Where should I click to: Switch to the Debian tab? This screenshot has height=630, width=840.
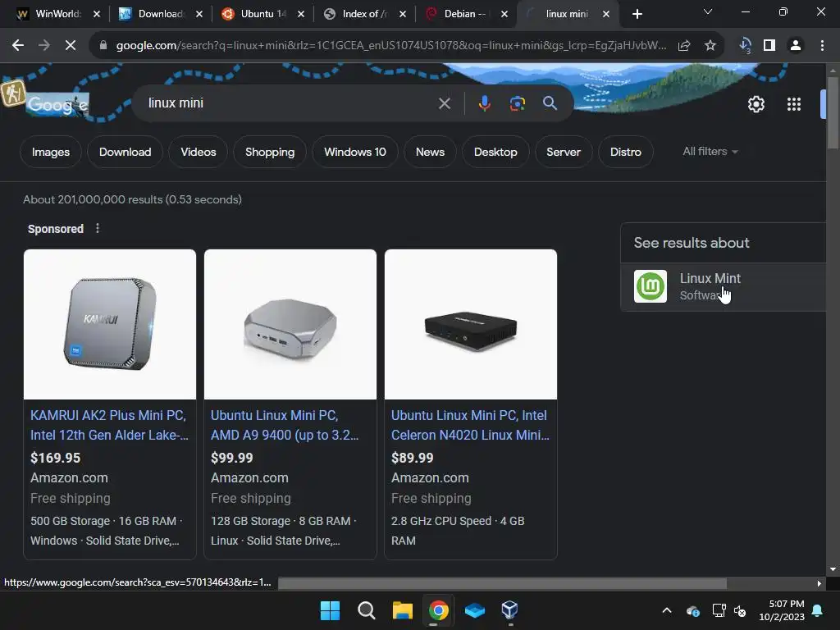coord(464,14)
